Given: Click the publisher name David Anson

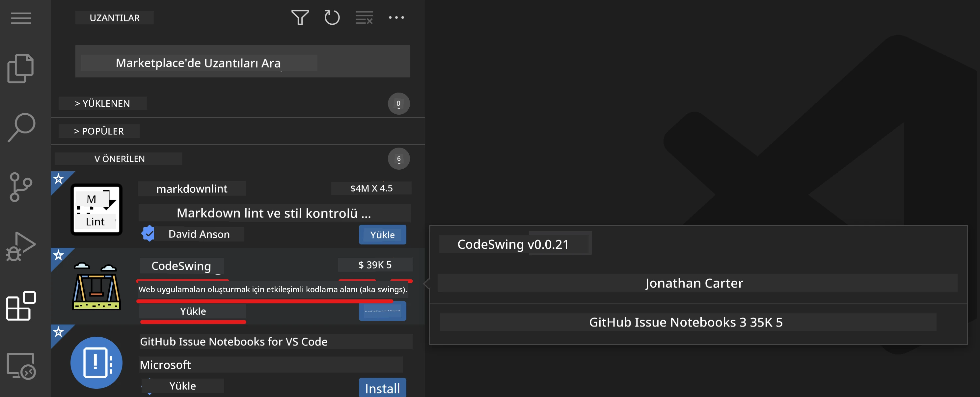Looking at the screenshot, I should [199, 234].
